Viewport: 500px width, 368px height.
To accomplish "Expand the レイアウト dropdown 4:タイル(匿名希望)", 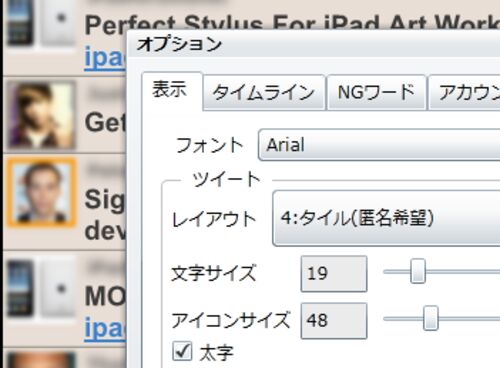I will [386, 218].
